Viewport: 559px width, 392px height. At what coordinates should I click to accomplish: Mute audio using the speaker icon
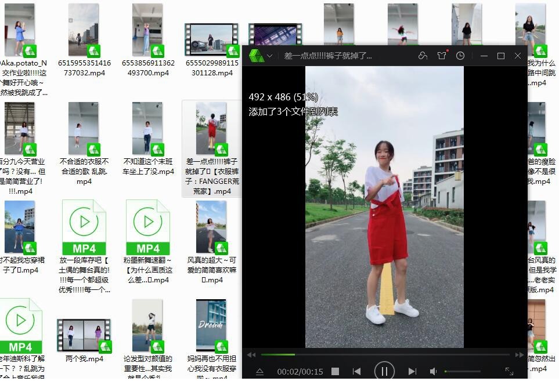(433, 371)
